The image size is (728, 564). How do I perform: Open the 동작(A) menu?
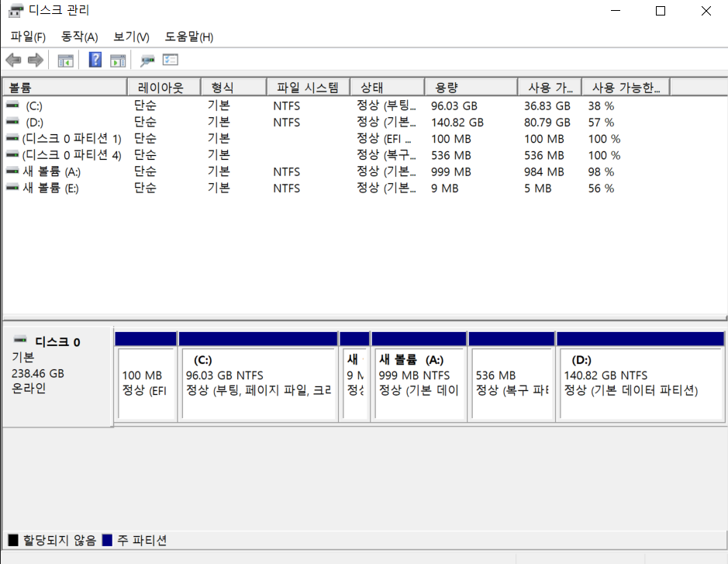tap(79, 36)
